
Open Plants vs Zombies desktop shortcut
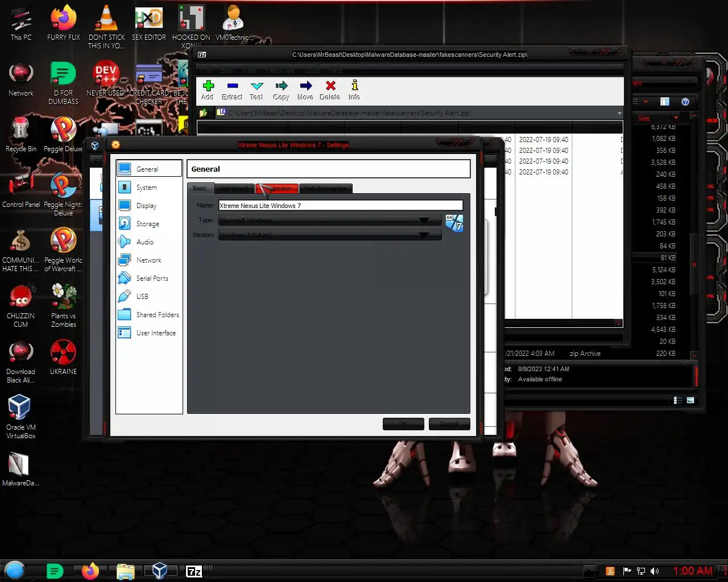click(64, 305)
